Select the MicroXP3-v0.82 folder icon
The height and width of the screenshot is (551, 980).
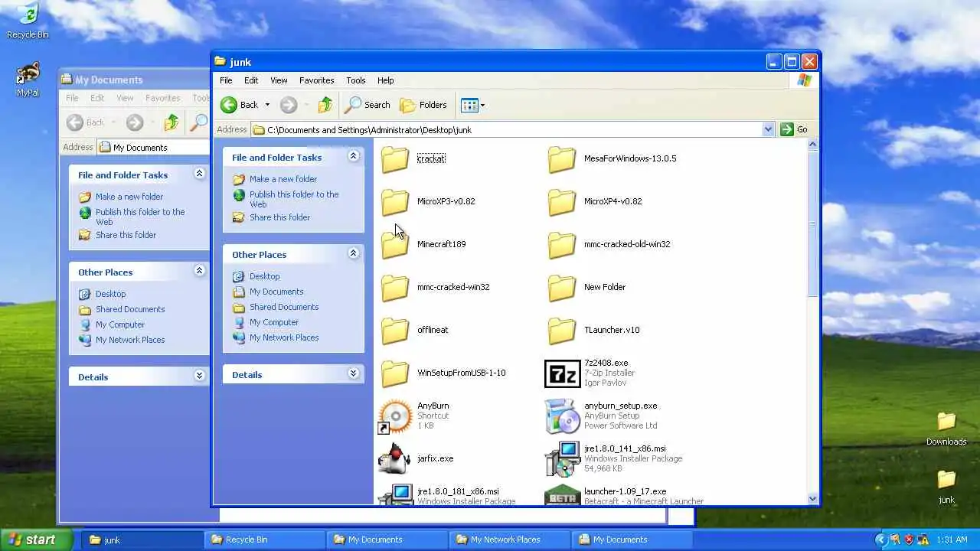pyautogui.click(x=395, y=201)
